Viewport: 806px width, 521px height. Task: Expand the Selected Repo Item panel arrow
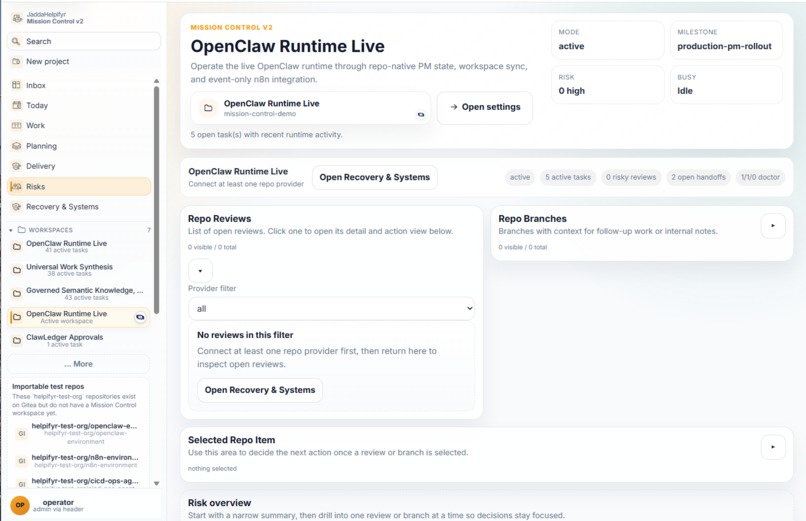click(773, 447)
